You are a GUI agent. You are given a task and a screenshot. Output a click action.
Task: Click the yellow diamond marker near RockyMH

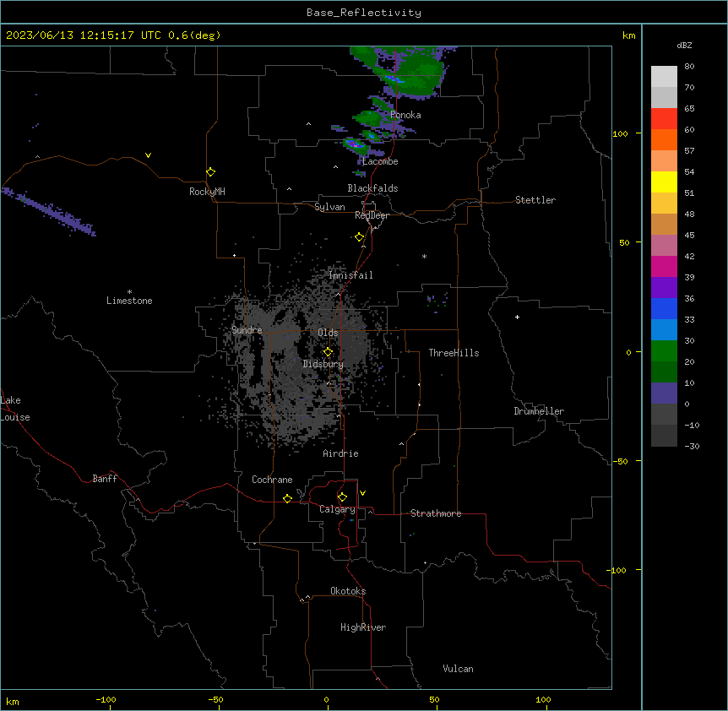tap(211, 172)
